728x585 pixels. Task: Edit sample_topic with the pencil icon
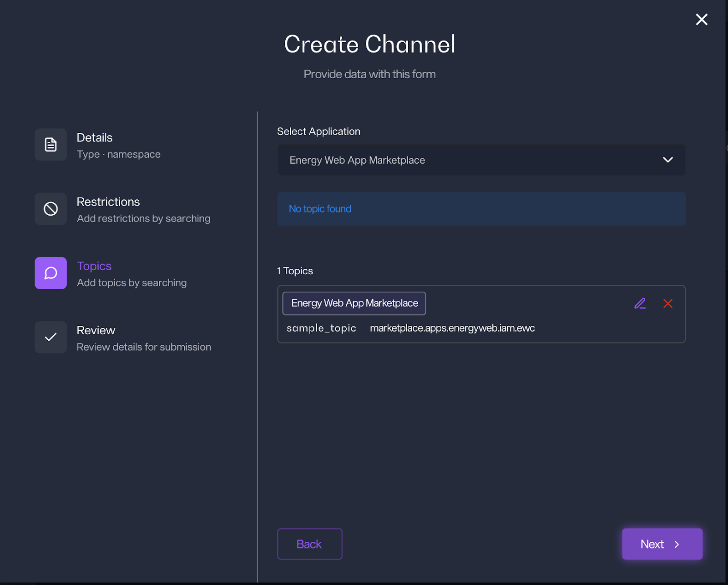click(640, 303)
